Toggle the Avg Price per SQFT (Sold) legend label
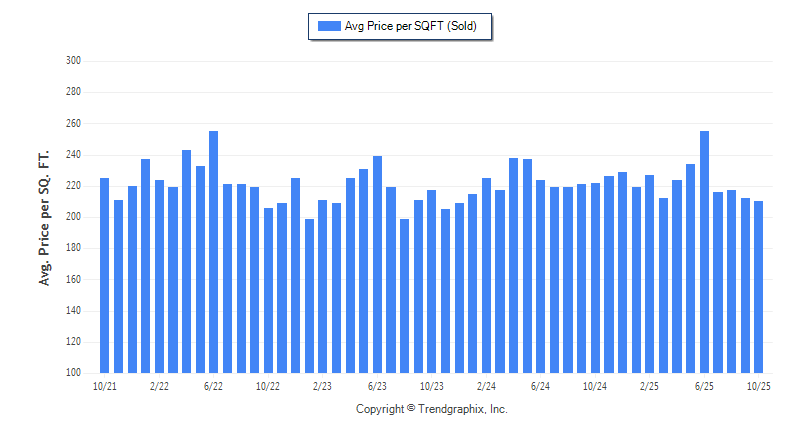Viewport: 800px width, 434px height. pos(413,26)
